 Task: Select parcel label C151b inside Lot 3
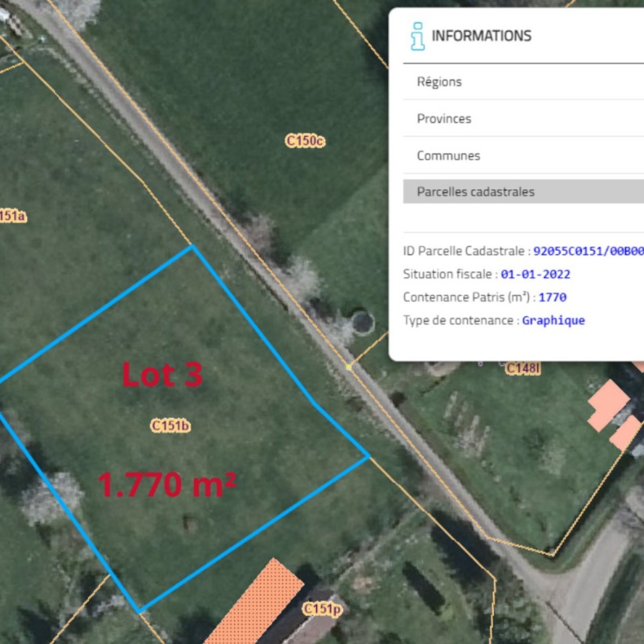(x=170, y=426)
